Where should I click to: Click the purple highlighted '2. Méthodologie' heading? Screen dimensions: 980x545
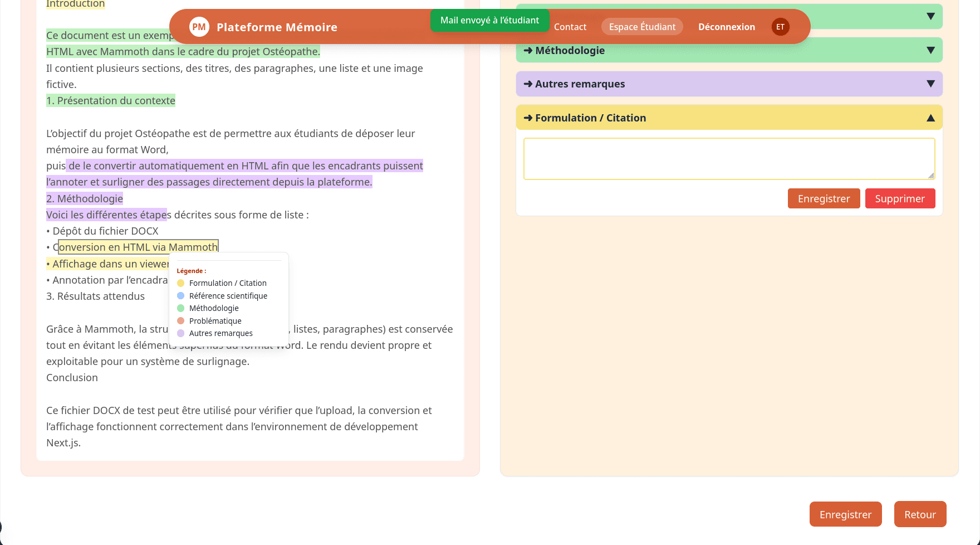click(85, 198)
